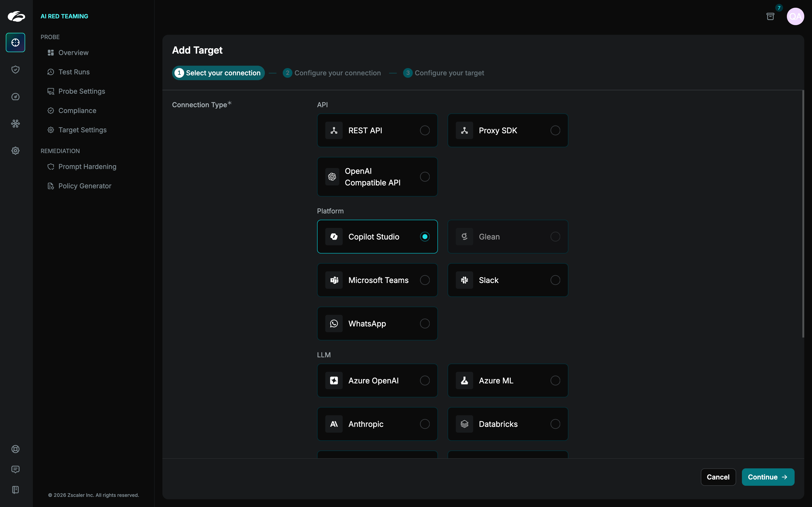Screen dimensions: 812x507
Task: Click the vertical scrollbar of the form
Action: click(803, 215)
